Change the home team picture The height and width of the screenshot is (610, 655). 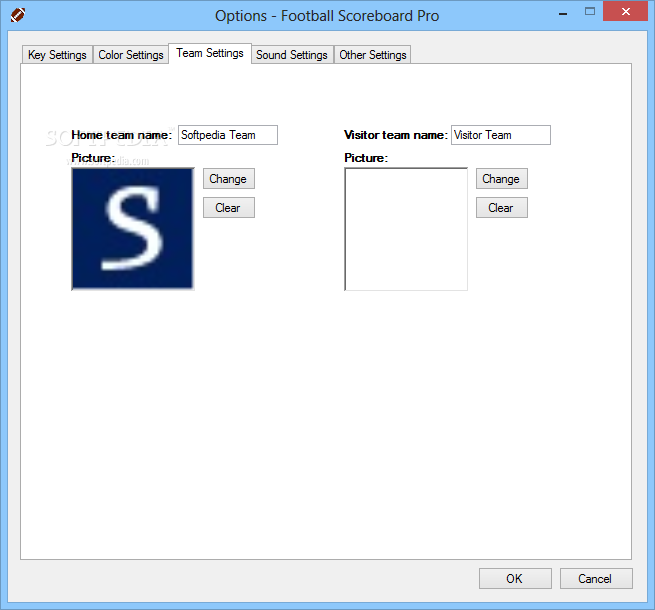(228, 179)
